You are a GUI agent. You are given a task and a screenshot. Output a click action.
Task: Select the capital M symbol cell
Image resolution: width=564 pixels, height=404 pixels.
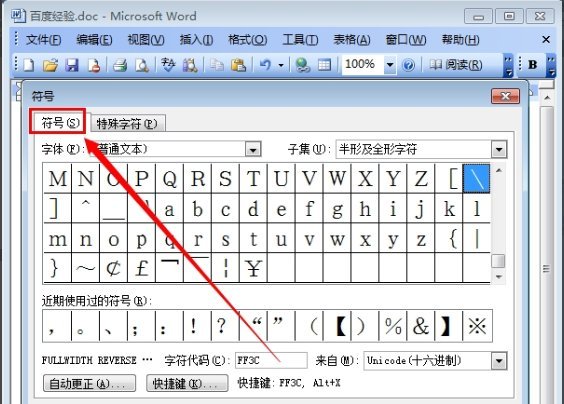coord(58,178)
